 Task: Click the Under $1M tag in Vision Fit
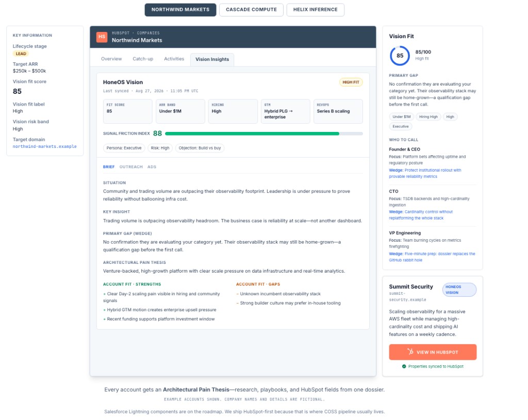[x=401, y=117]
